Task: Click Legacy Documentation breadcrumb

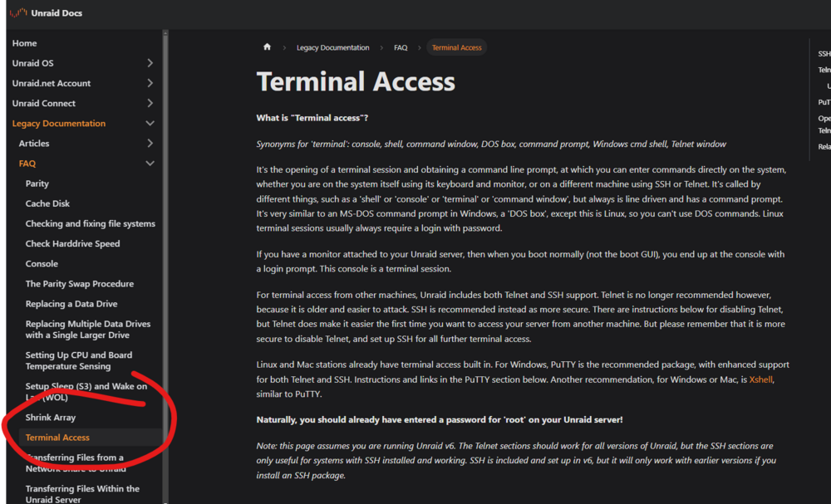Action: (333, 47)
